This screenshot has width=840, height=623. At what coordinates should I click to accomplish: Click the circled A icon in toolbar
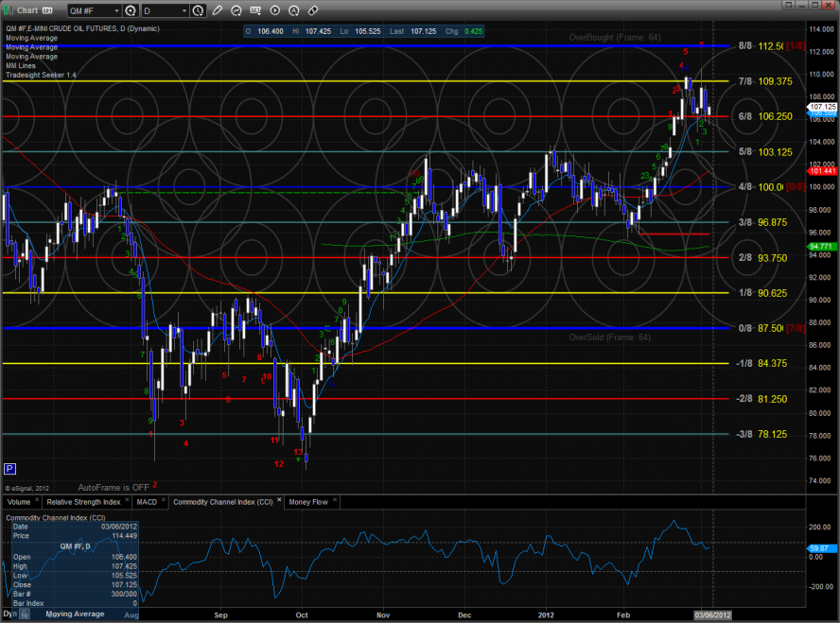click(x=292, y=10)
